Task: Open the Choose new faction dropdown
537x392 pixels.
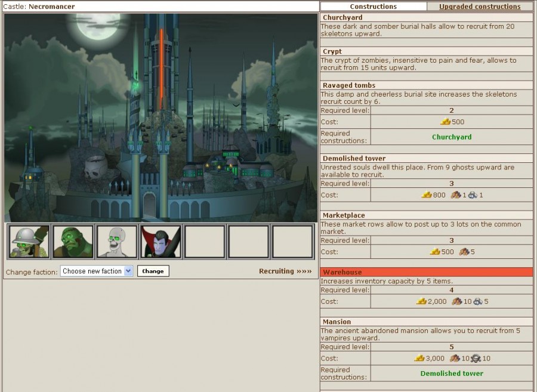Action: click(x=96, y=271)
